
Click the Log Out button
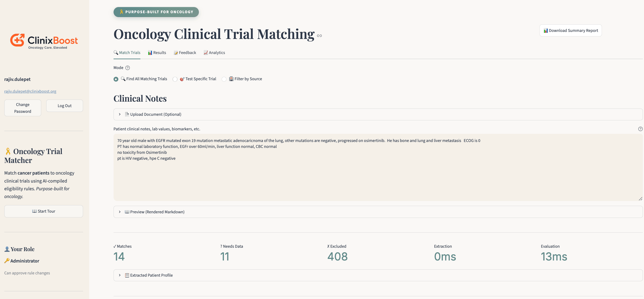(64, 106)
